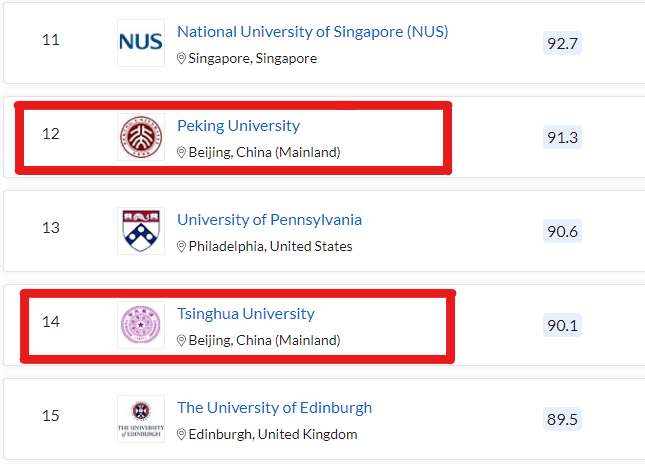Image resolution: width=645 pixels, height=464 pixels.
Task: Open National University of Singapore (NUS) link
Action: coord(312,32)
